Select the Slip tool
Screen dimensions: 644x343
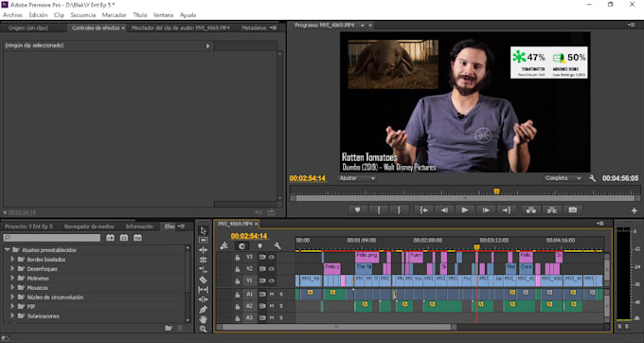point(203,290)
